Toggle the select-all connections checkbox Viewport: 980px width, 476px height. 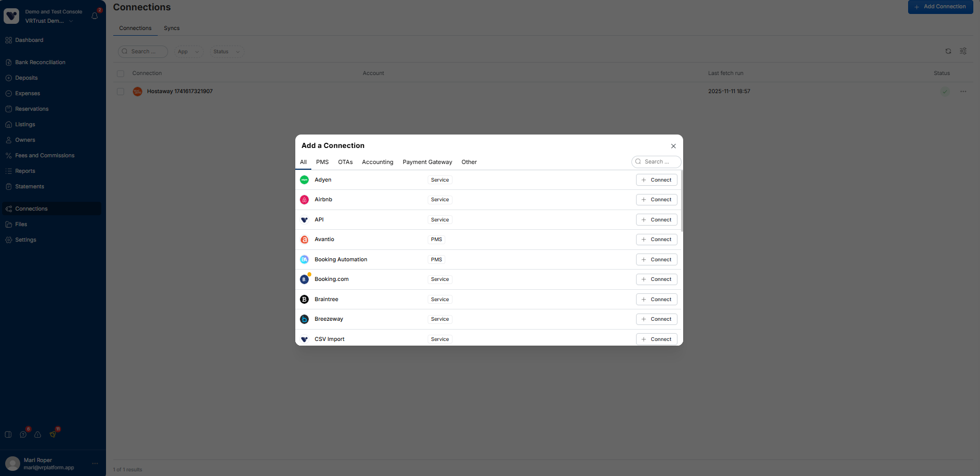click(120, 73)
